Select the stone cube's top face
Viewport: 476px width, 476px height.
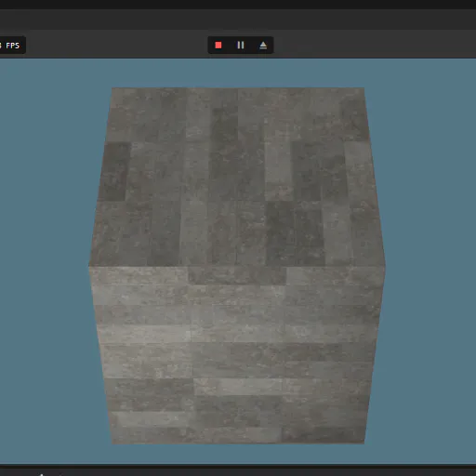tap(237, 177)
